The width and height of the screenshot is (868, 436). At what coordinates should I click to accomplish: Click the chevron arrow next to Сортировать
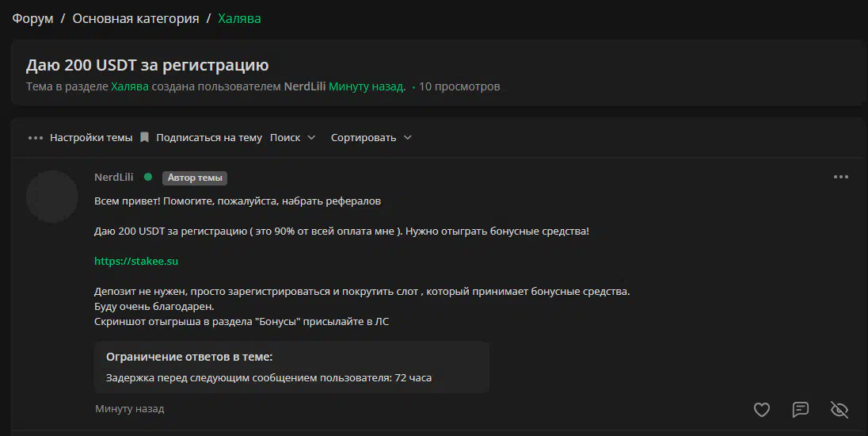[407, 137]
